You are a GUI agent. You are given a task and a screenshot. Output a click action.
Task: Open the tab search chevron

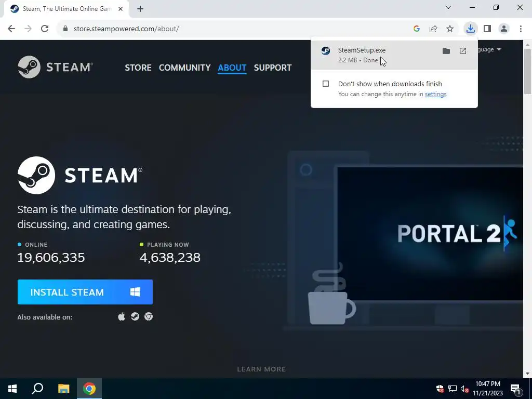click(448, 7)
